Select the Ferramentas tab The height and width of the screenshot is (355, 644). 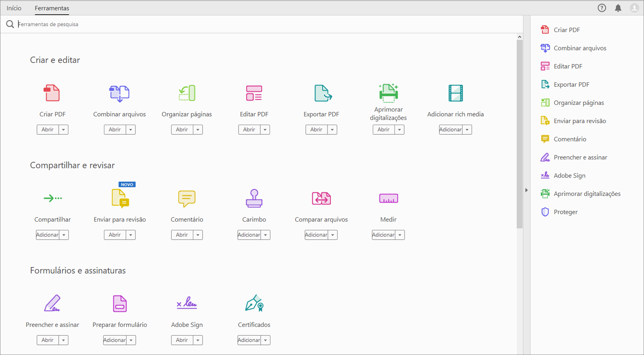[x=52, y=8]
